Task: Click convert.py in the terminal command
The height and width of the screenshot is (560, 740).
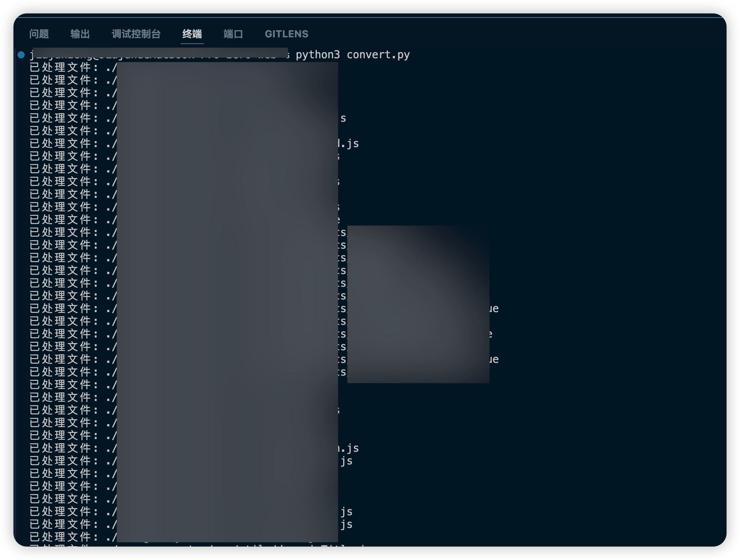Action: coord(378,55)
